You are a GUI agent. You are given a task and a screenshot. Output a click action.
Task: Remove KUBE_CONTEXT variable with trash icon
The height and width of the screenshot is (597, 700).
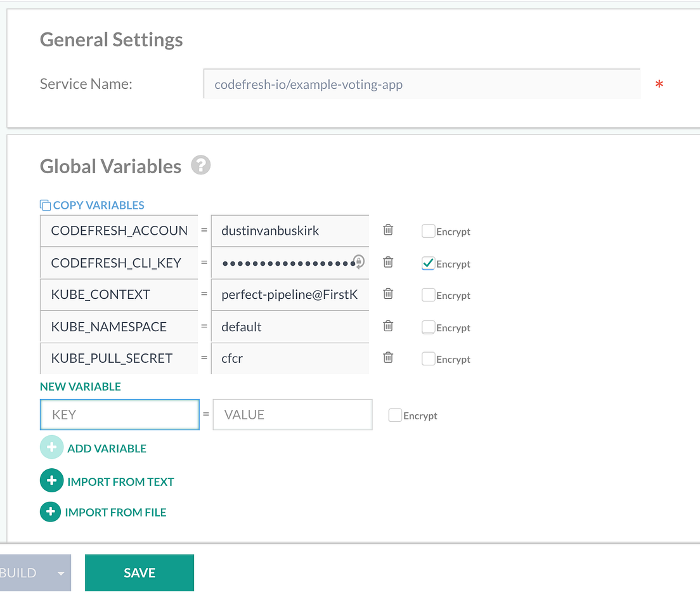coord(388,294)
